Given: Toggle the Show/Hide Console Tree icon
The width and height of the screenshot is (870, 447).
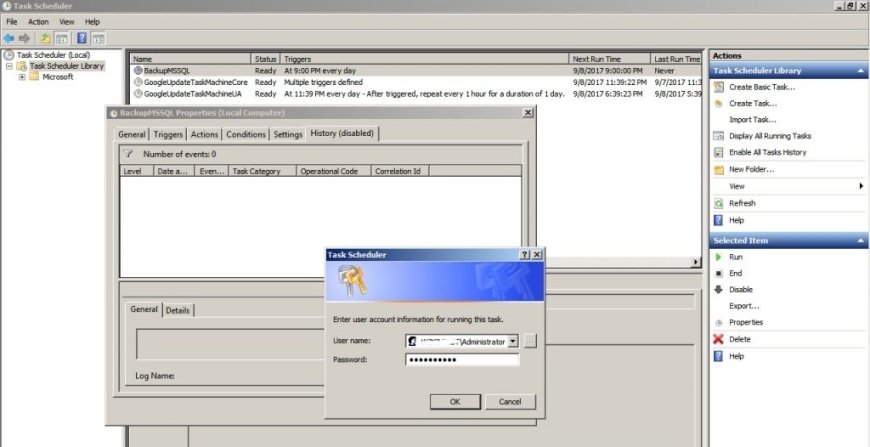Looking at the screenshot, I should click(x=62, y=38).
